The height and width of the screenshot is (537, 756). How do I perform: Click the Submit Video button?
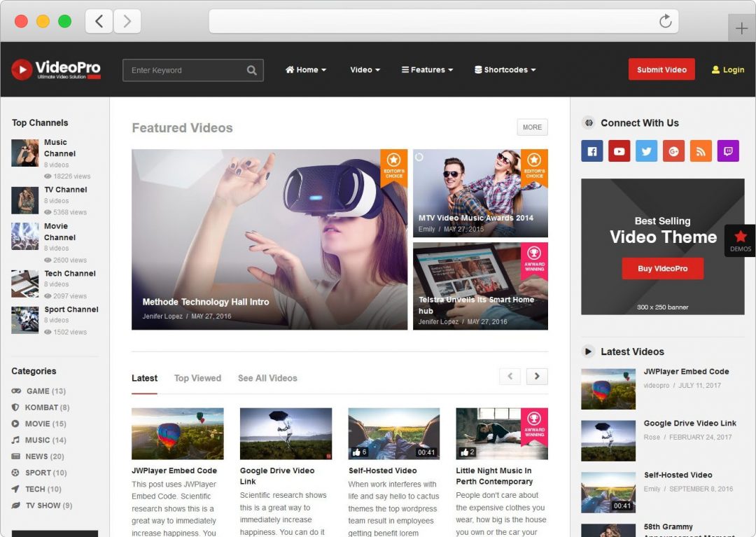[x=661, y=69]
